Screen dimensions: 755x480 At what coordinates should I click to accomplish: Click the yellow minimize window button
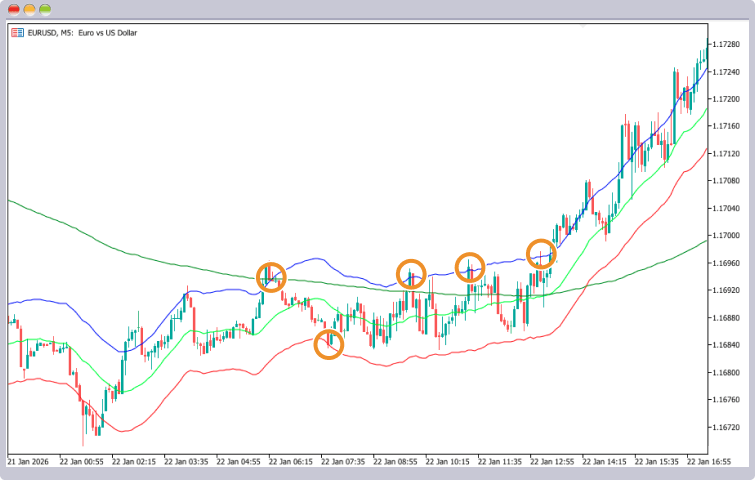coord(29,9)
